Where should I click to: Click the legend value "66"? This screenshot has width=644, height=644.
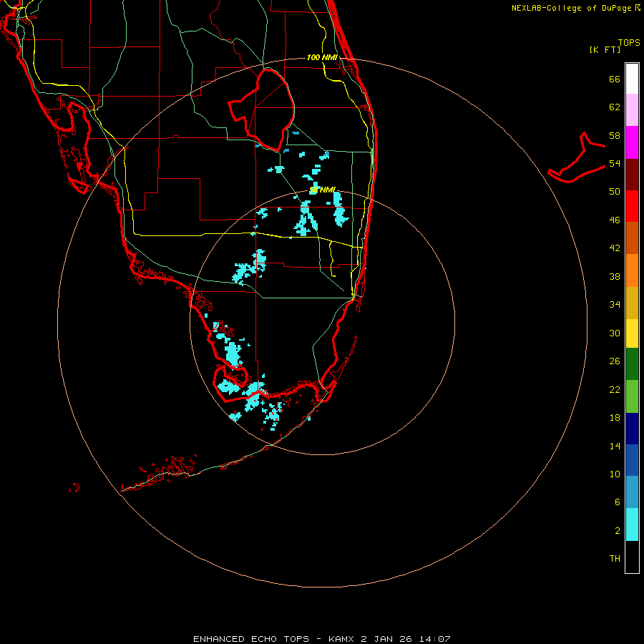615,79
